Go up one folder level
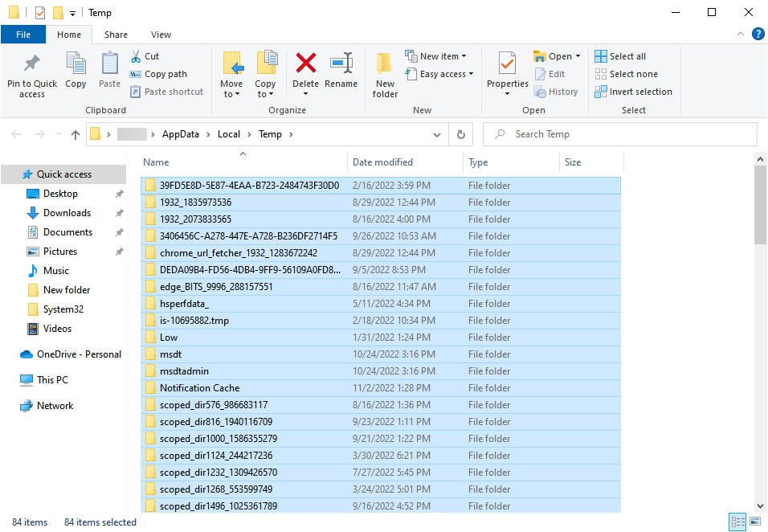768x532 pixels. point(75,134)
